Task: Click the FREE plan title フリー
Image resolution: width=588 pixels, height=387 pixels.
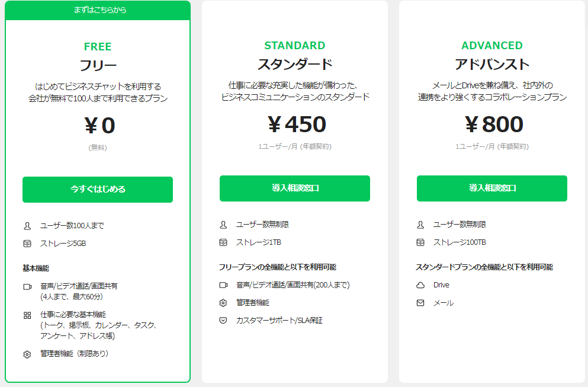Action: [98, 65]
